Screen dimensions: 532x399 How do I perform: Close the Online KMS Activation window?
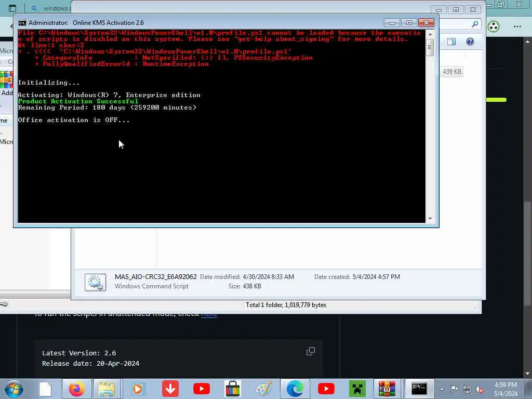426,23
